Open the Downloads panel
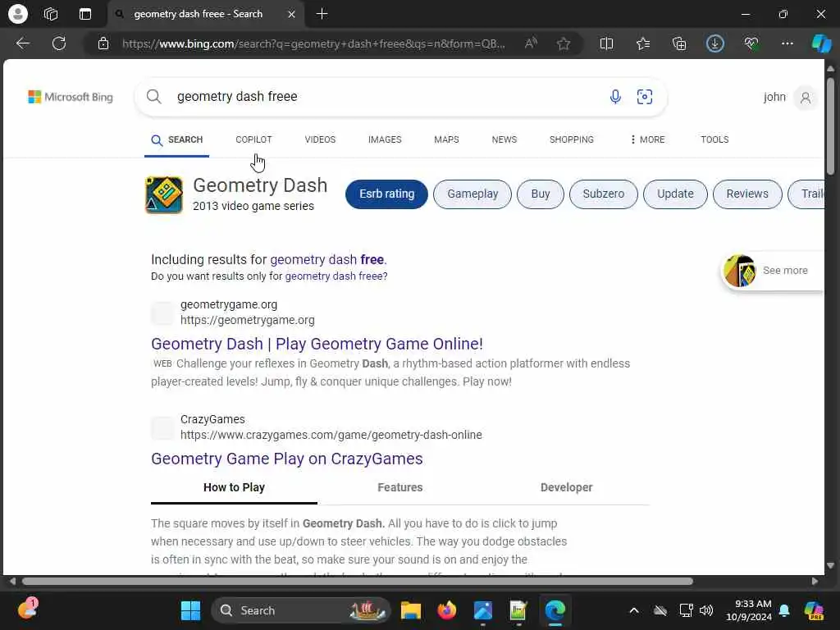The image size is (840, 630). pyautogui.click(x=715, y=43)
